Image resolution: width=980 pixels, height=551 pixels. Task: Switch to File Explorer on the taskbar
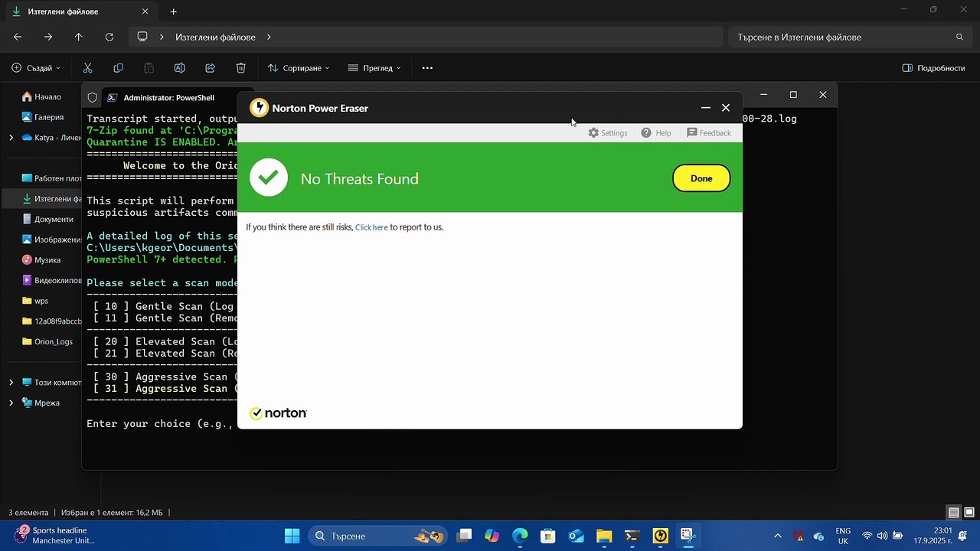tap(604, 536)
